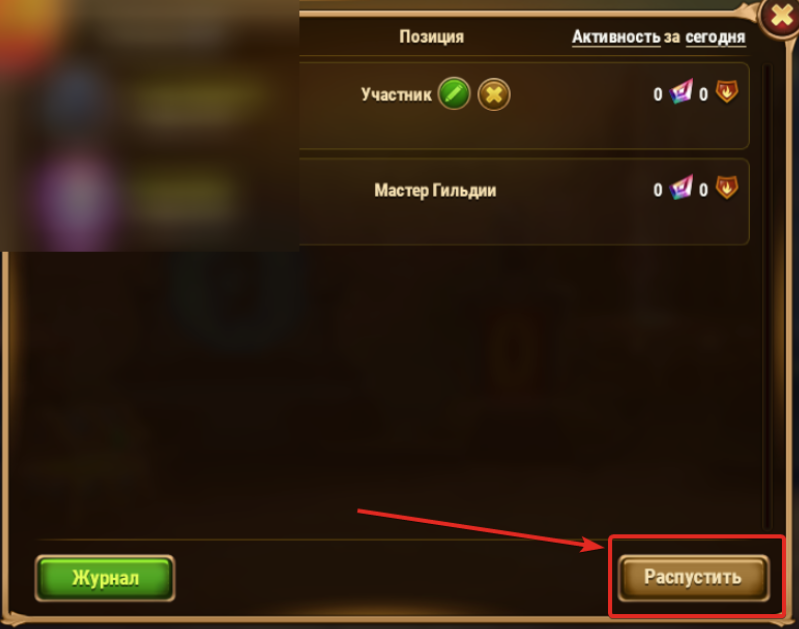Click the Активность header link
Screen dimensions: 799x629
click(x=616, y=37)
